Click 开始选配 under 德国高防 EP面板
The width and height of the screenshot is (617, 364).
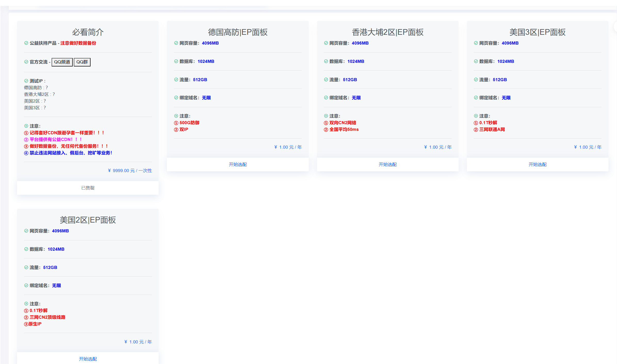pos(238,164)
